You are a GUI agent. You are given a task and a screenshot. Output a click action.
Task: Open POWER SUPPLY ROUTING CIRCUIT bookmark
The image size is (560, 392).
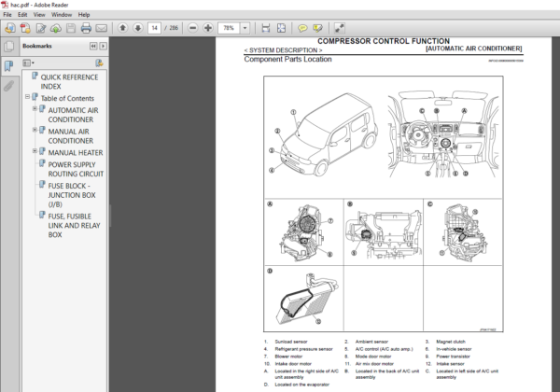click(76, 169)
